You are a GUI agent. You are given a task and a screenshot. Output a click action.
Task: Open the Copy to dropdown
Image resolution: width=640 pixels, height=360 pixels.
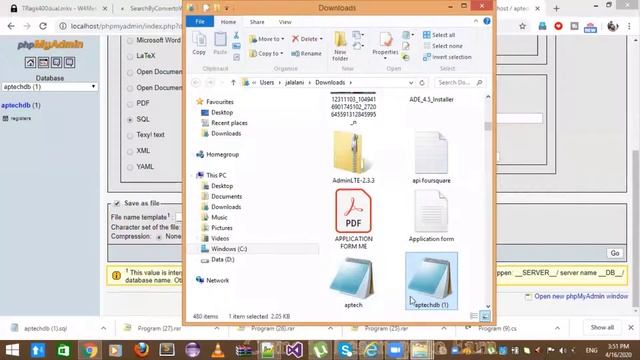coord(266,53)
